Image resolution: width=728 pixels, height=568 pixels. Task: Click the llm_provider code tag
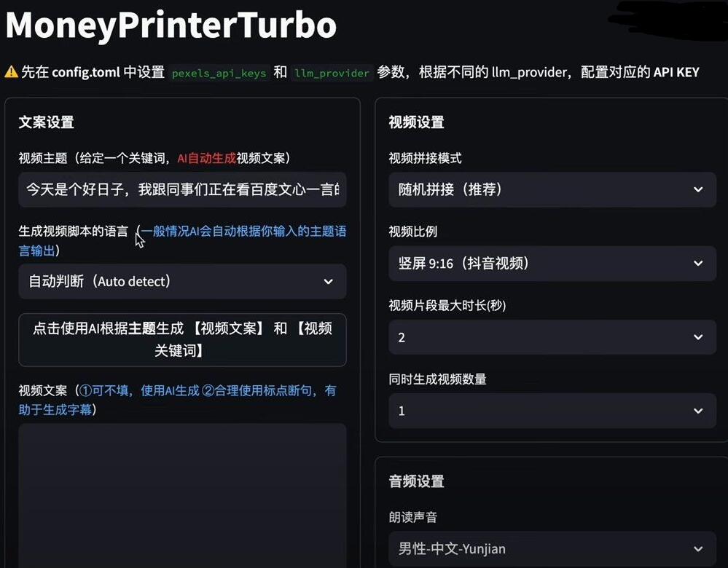point(333,73)
